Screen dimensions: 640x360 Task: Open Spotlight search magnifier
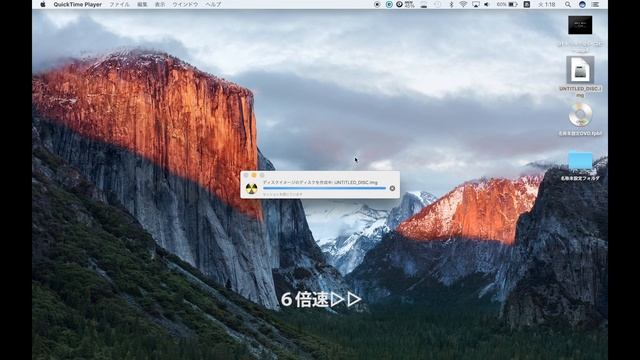click(x=568, y=4)
